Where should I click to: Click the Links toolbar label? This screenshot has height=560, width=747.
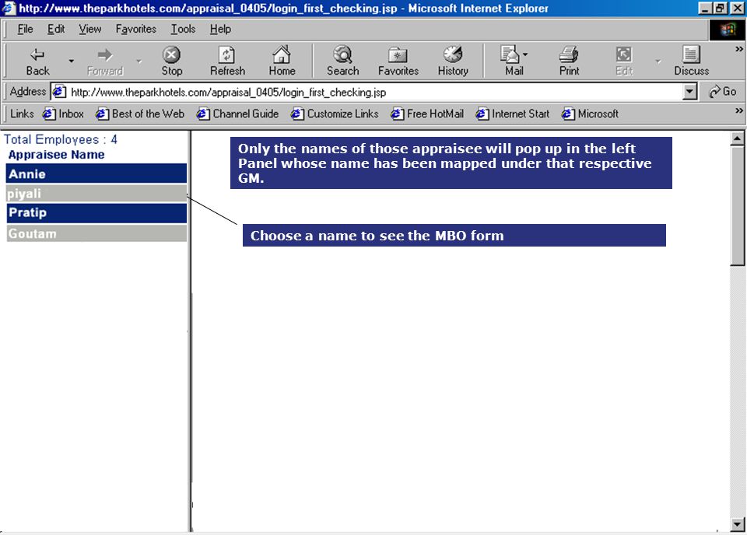coord(22,114)
